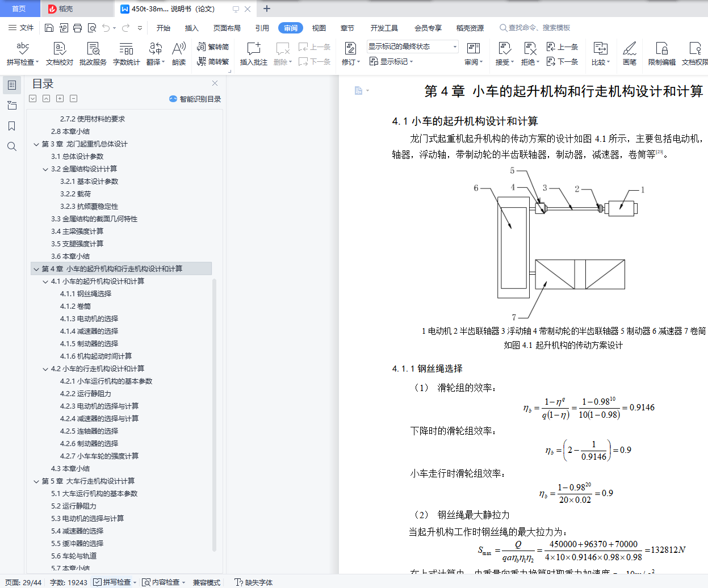Collapse 3.2 金属结构设计计算 node
Viewport: 708px width, 588px height.
[x=45, y=169]
